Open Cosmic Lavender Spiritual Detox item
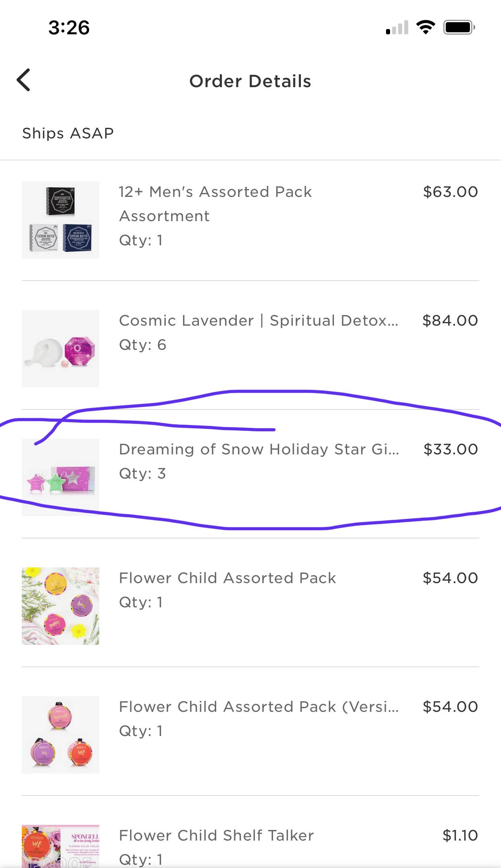This screenshot has width=501, height=868. coord(259,321)
